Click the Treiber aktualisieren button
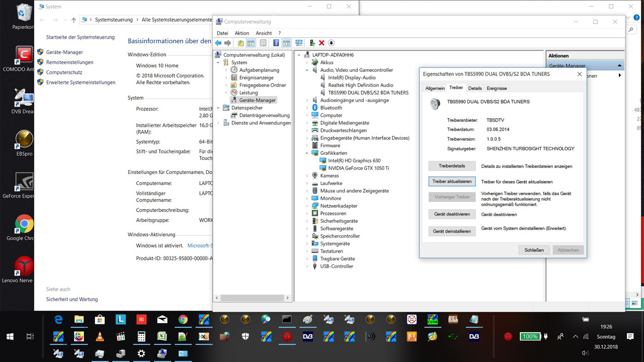 point(452,182)
